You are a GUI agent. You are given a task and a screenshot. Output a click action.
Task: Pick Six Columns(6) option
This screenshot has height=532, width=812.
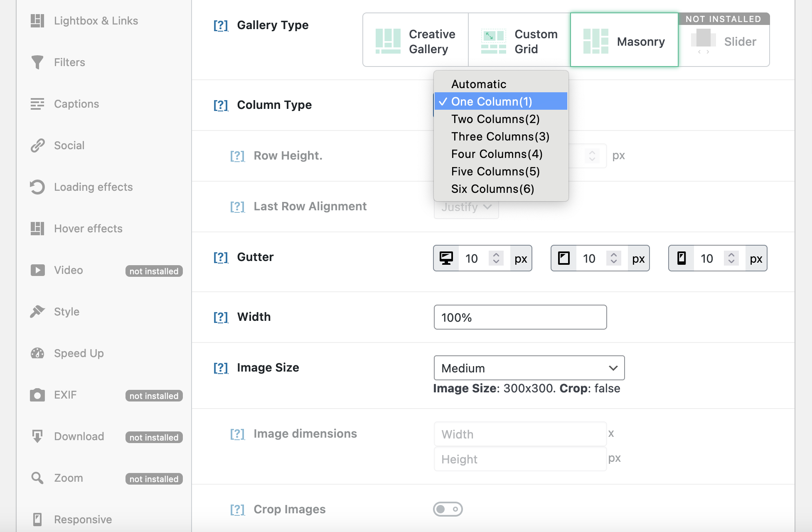click(492, 189)
